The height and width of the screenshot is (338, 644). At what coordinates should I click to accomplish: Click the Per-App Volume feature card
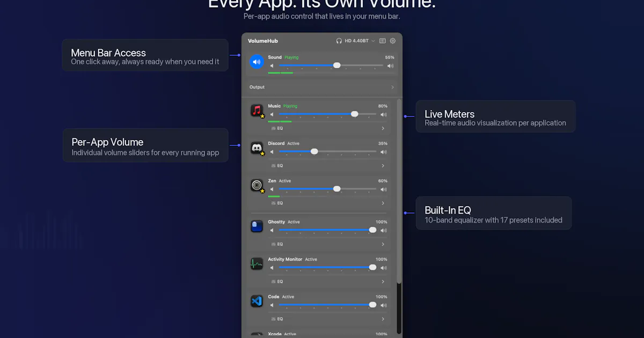[x=145, y=145]
